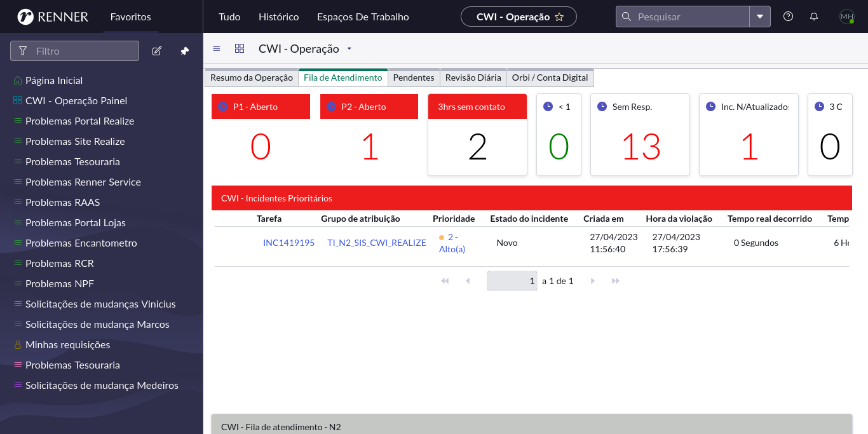Open Solicitações de mudança Medeiros favorite
The width and height of the screenshot is (868, 434).
[102, 385]
